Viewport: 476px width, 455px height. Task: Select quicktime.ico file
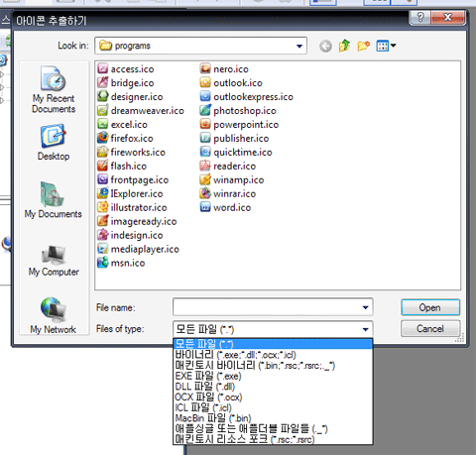tap(236, 152)
